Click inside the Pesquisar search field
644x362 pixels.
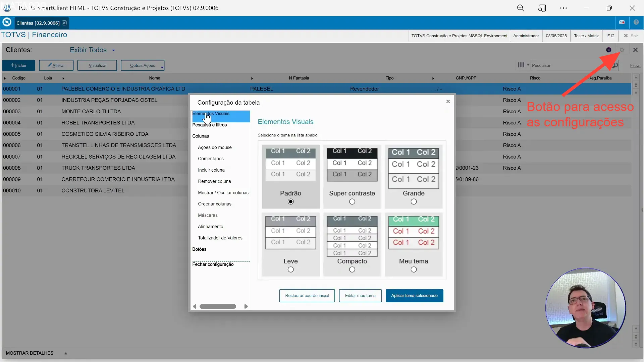(x=567, y=65)
